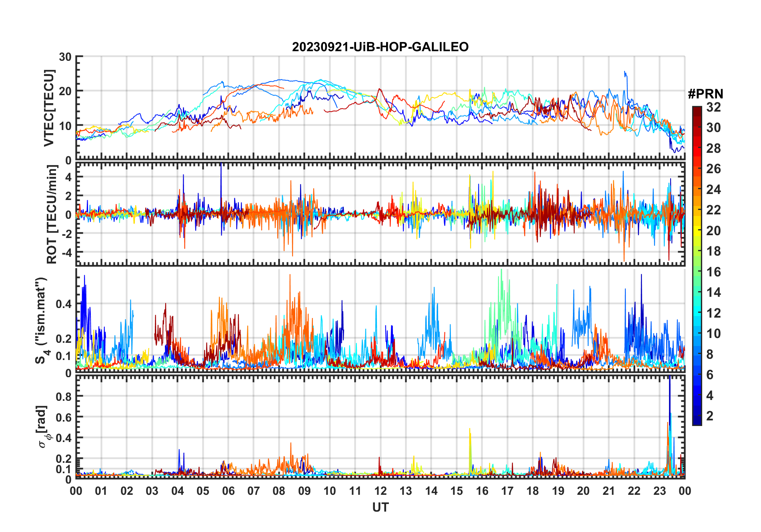Pick colorbar tick label 2

click(710, 416)
